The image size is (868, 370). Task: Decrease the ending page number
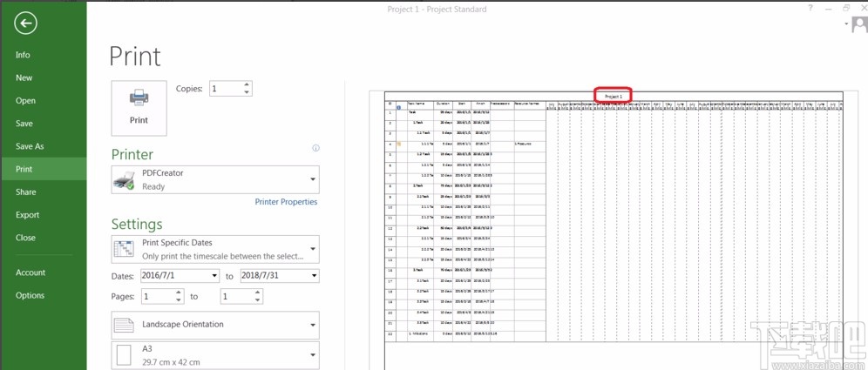pyautogui.click(x=258, y=300)
